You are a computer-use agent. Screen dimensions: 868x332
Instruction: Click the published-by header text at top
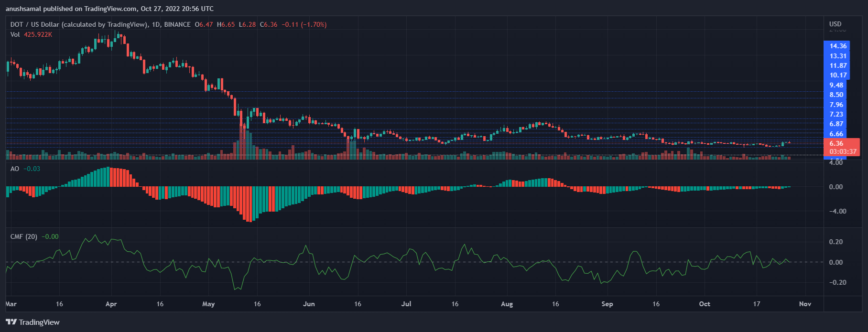(x=109, y=9)
